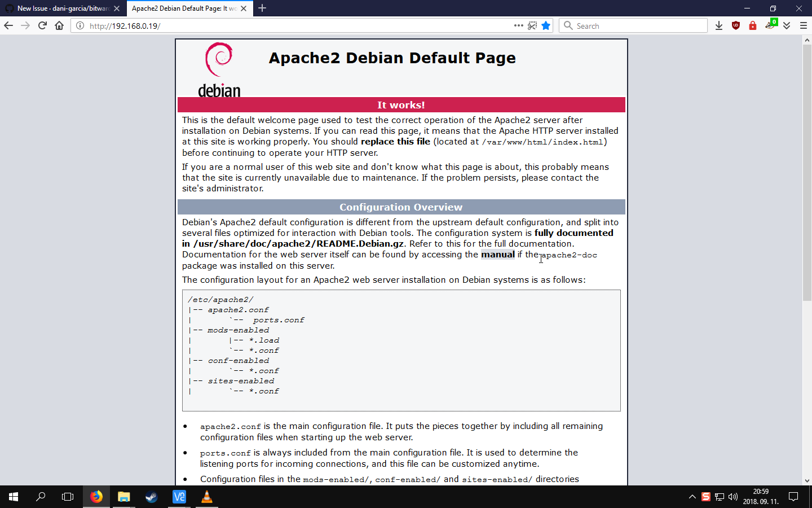The image size is (812, 508).
Task: Close the Apache2 Debian Default Page tab
Action: [x=244, y=8]
